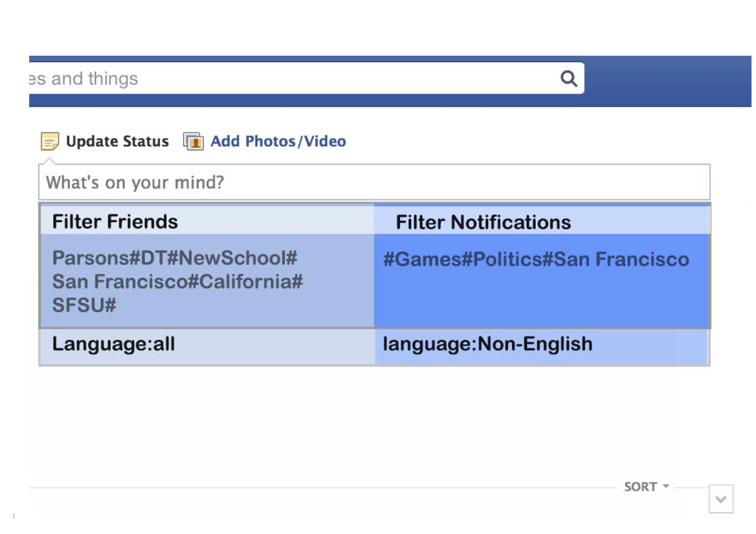
Task: Select the Update Status tab
Action: (x=117, y=141)
